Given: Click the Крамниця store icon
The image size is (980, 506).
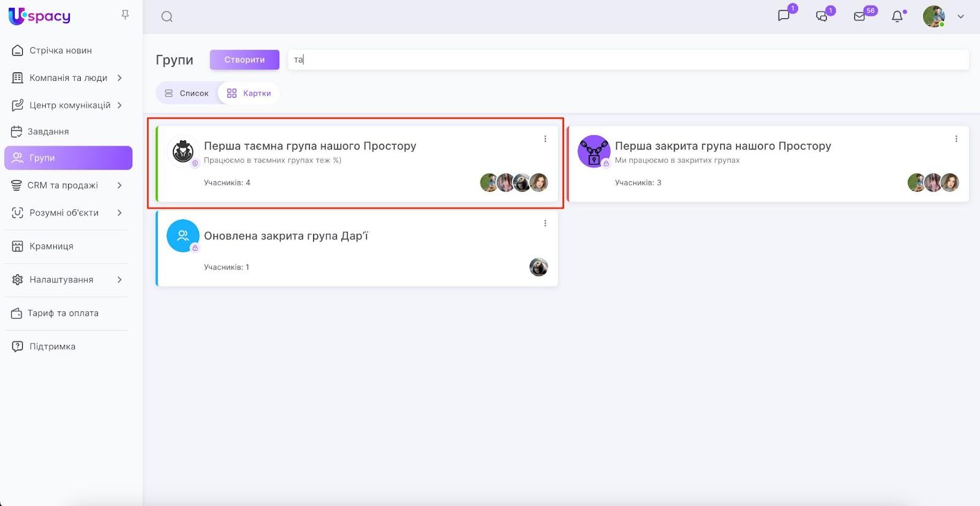Looking at the screenshot, I should pyautogui.click(x=18, y=246).
